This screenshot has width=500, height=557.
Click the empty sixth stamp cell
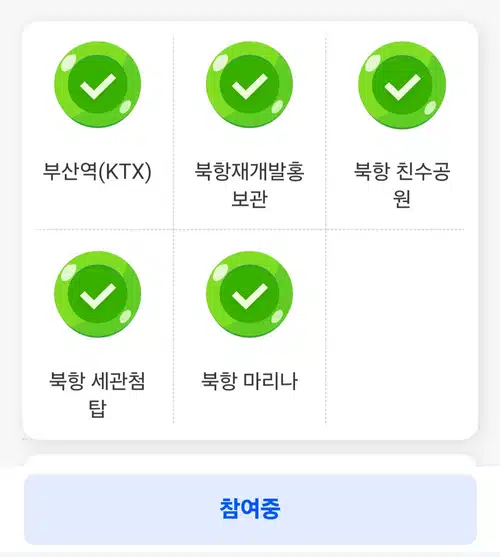pos(402,327)
